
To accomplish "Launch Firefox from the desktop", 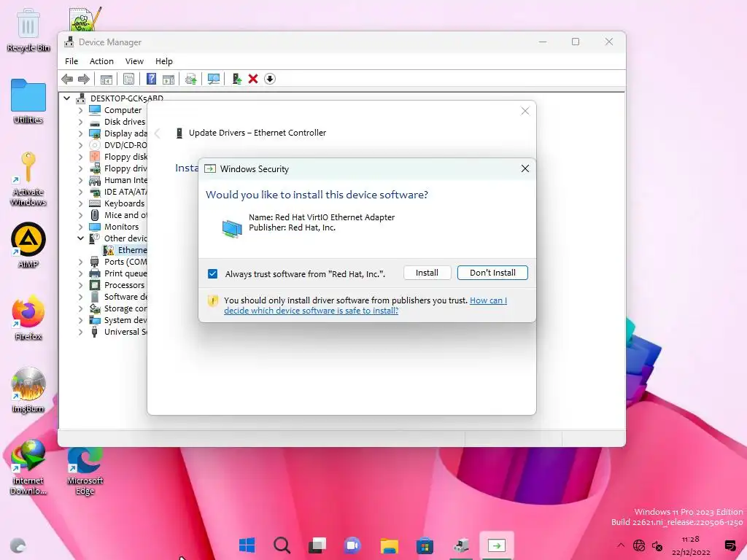I will click(x=28, y=318).
